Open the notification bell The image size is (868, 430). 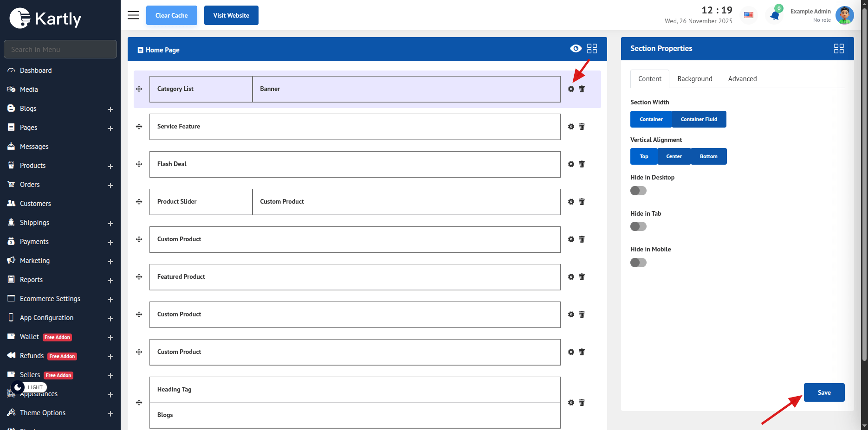click(x=774, y=16)
